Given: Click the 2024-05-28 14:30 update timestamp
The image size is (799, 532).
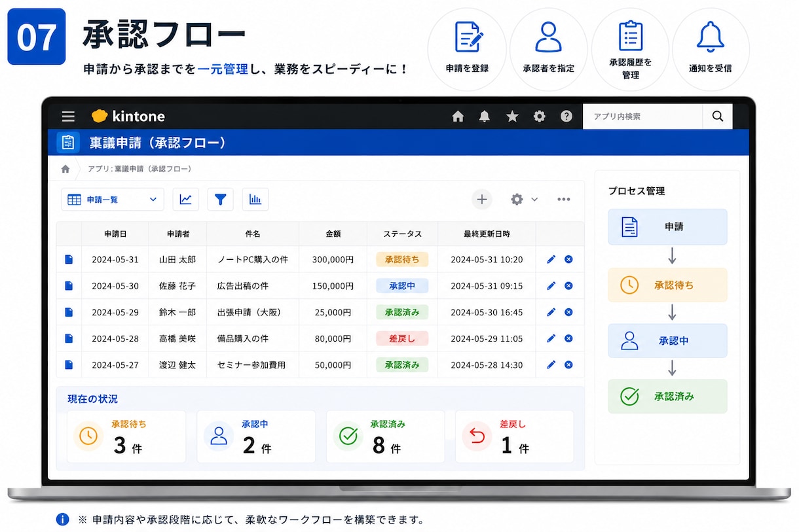Looking at the screenshot, I should (487, 364).
